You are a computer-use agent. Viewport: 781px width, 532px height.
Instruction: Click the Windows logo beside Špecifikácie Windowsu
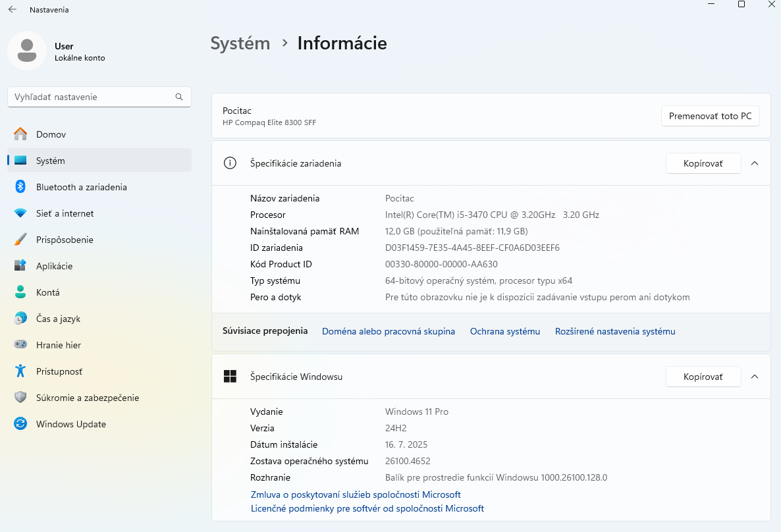(230, 377)
